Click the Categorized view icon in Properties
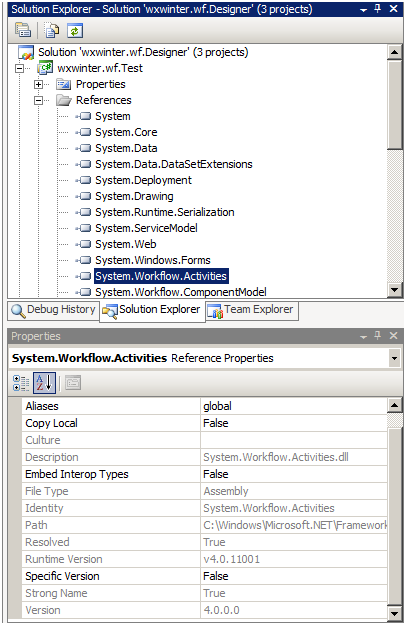The image size is (406, 625). [21, 383]
